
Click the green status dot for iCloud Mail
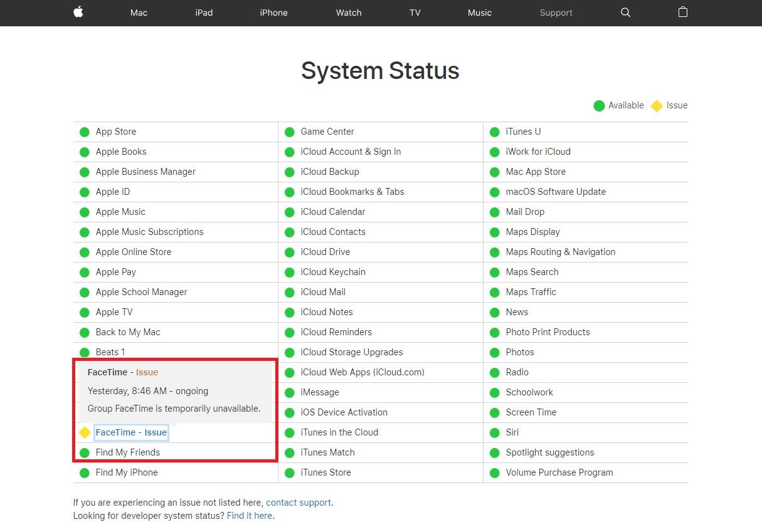tap(290, 292)
